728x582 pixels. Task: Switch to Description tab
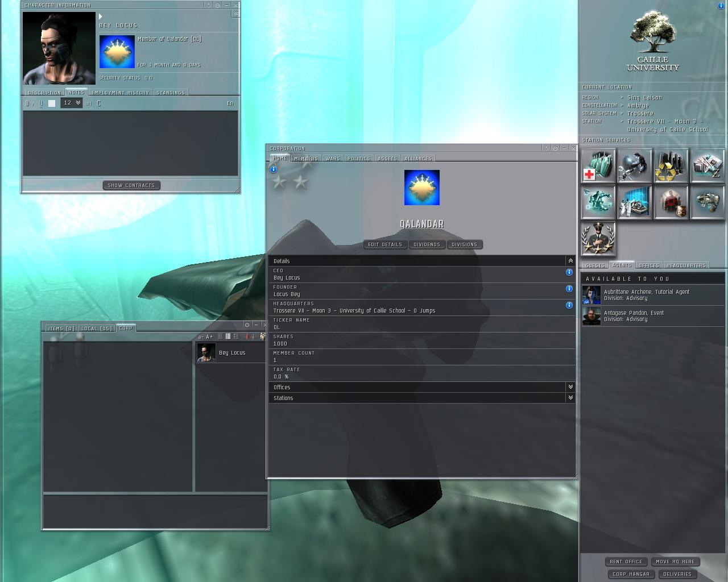[44, 92]
